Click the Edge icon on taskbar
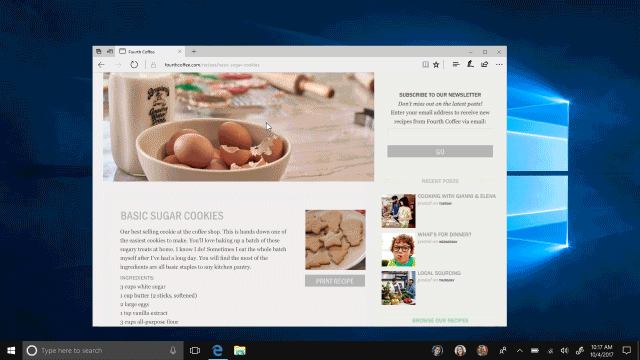640x360 pixels. click(218, 350)
